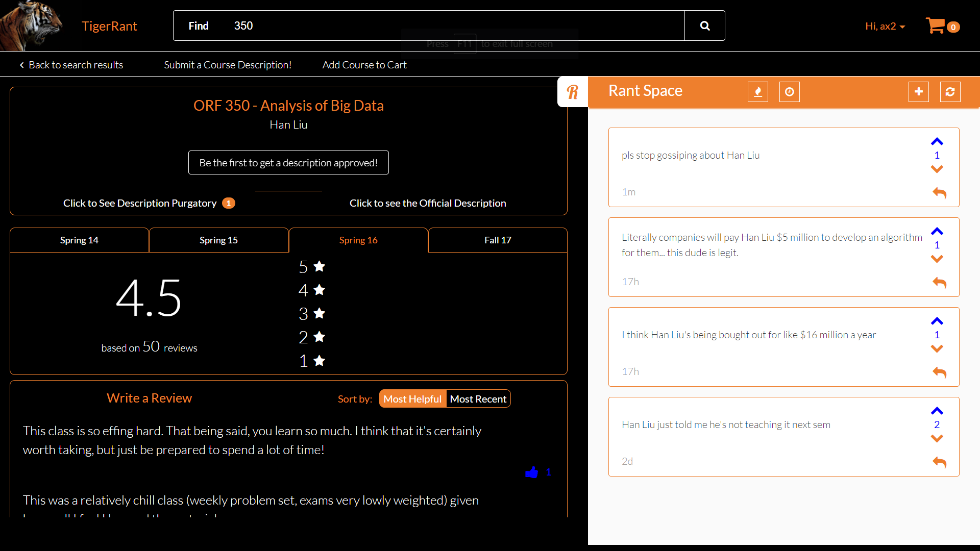The image size is (980, 551).
Task: Switch to the Fall 17 tab
Action: click(x=497, y=240)
